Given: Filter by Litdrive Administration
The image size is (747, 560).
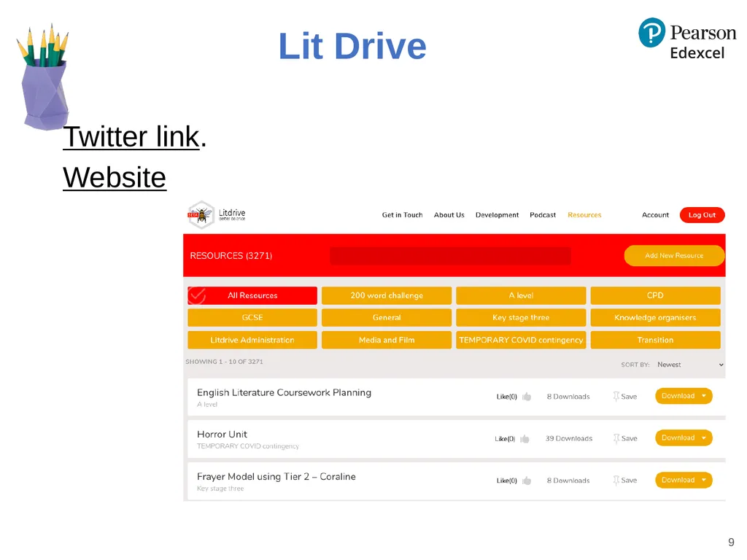Looking at the screenshot, I should [x=252, y=340].
